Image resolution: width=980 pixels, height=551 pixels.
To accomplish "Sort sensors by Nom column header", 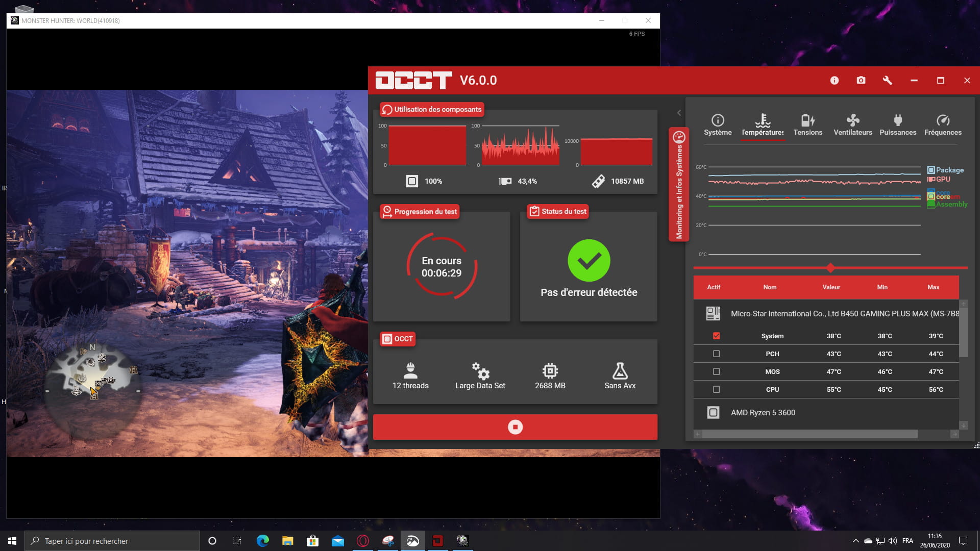I will click(x=770, y=287).
